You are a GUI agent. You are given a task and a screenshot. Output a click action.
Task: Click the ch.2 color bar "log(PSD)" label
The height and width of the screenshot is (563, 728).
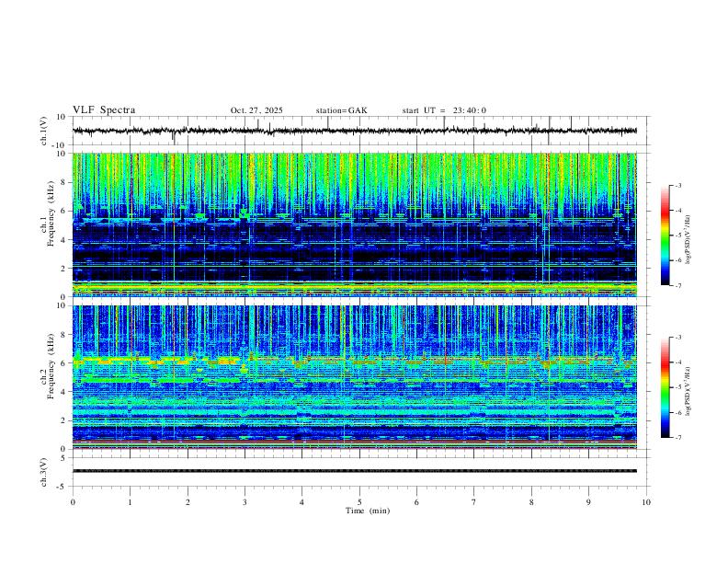[689, 391]
